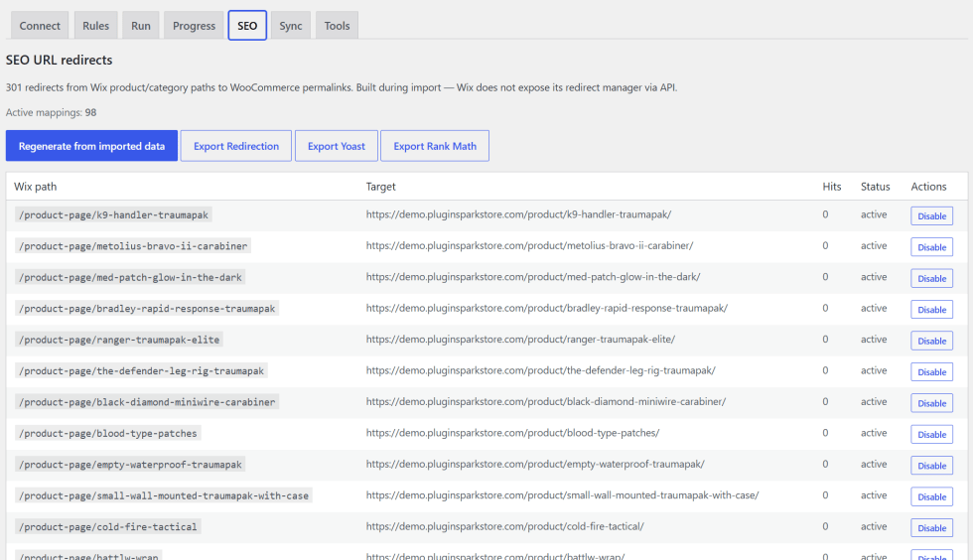Click target URL ending k9-handler-traumapak/
The image size is (973, 560).
(518, 214)
